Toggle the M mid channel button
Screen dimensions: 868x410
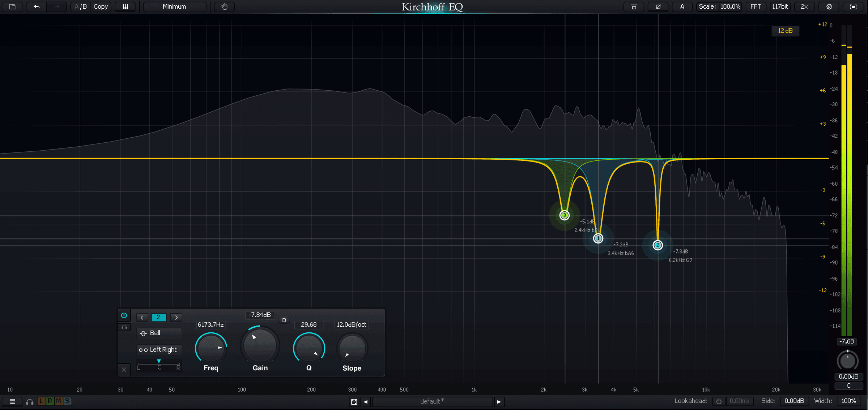[59, 401]
